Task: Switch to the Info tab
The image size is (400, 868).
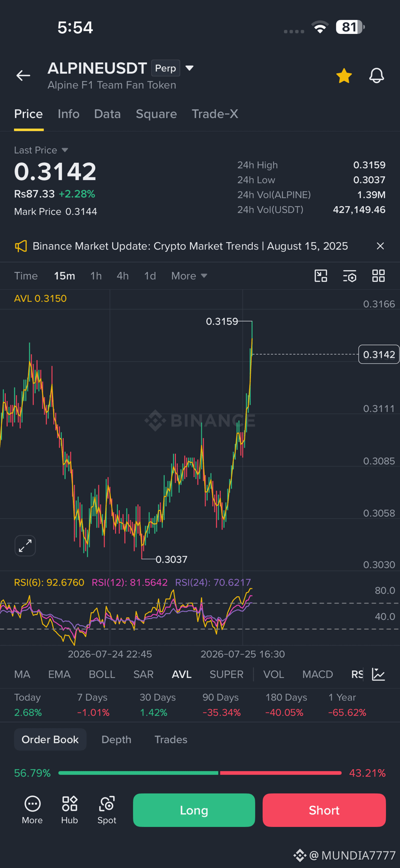Action: [69, 114]
